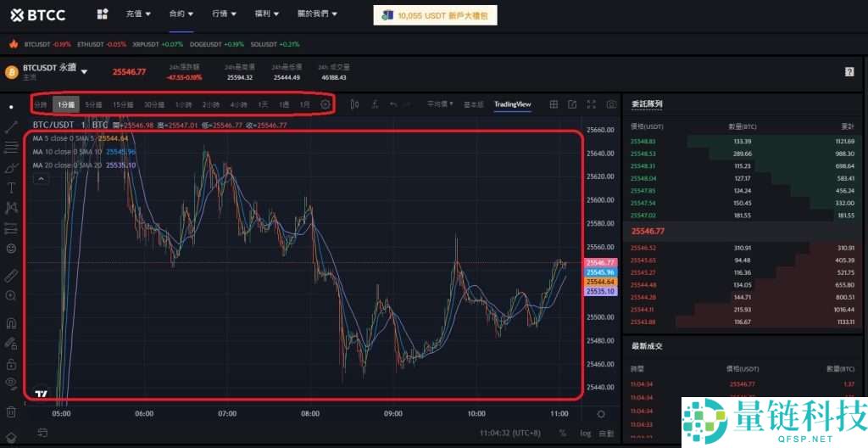The width and height of the screenshot is (868, 448).
Task: Click the help question mark icon
Action: point(849,72)
